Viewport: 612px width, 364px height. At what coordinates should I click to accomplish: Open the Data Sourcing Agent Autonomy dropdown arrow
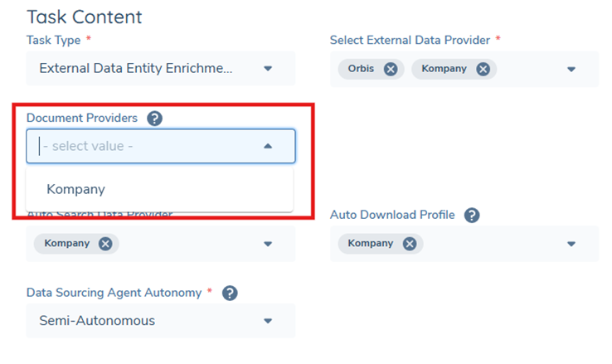click(x=268, y=321)
